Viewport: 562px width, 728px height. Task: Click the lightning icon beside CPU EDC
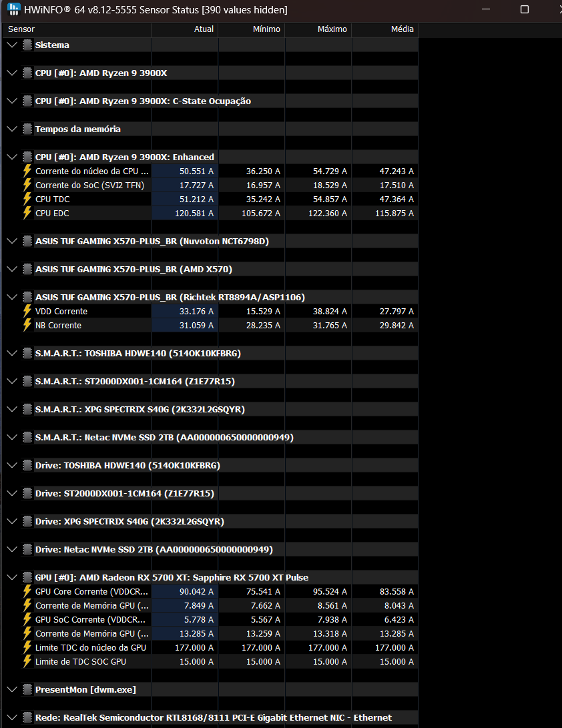pyautogui.click(x=27, y=213)
